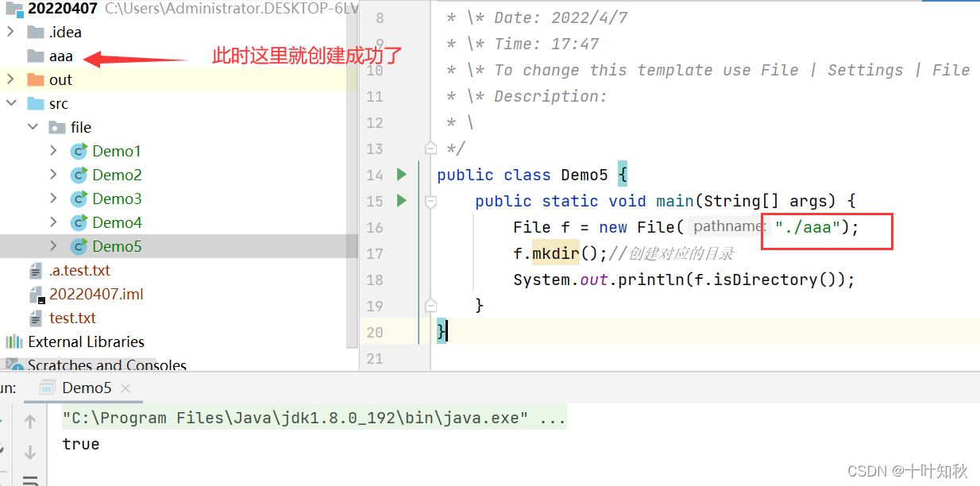
Task: Select the .a.test.txt file
Action: (x=79, y=270)
